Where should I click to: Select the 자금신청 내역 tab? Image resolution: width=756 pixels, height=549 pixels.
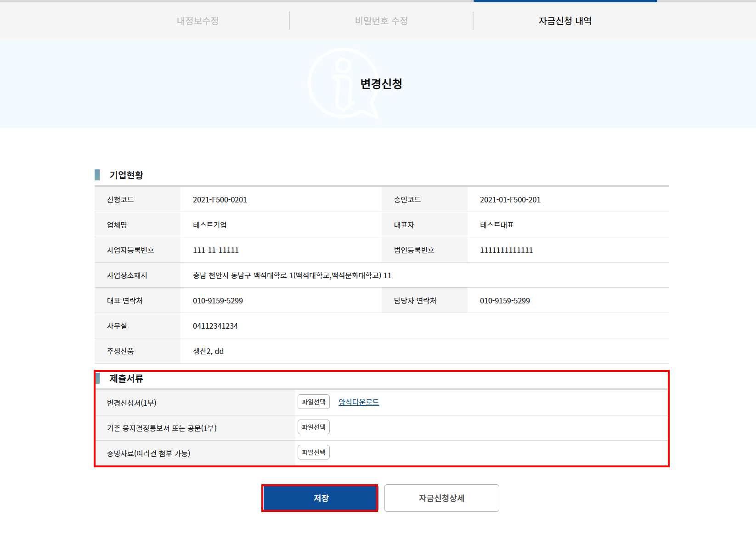[565, 21]
